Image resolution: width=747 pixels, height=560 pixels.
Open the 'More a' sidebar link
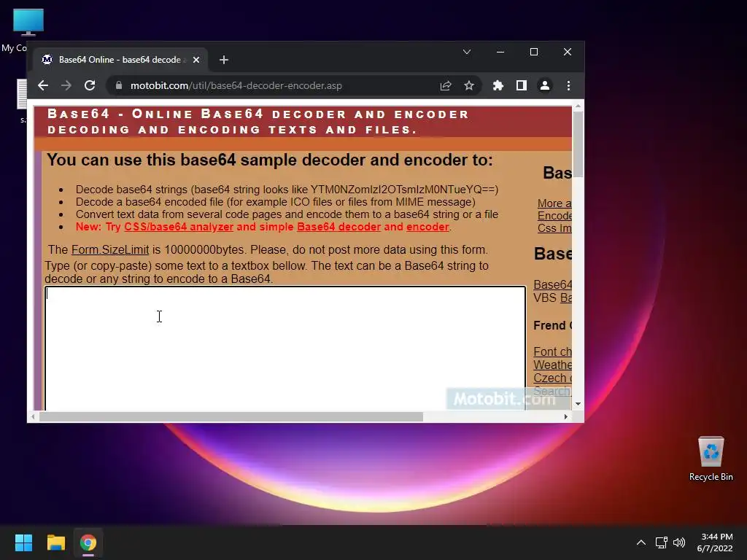click(554, 203)
